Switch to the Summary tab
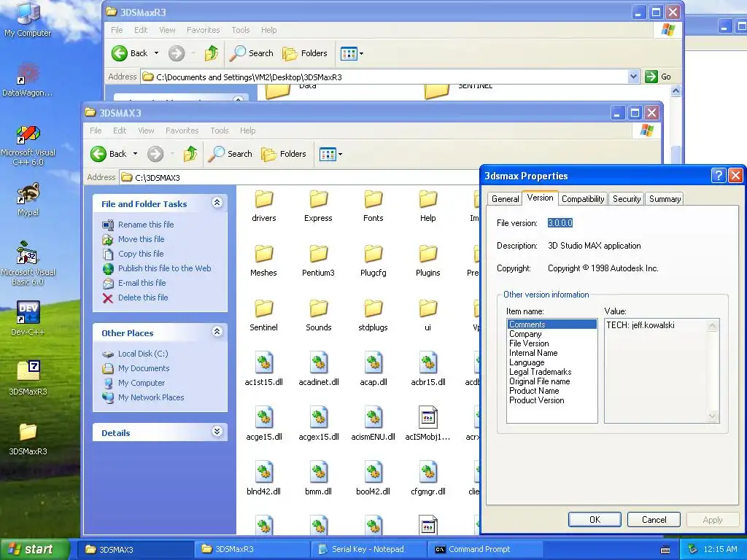747x560 pixels. point(665,199)
